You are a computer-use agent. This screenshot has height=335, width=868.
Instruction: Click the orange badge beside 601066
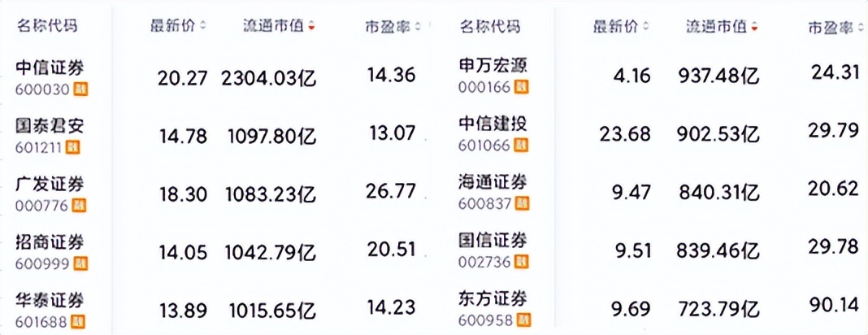tap(522, 145)
